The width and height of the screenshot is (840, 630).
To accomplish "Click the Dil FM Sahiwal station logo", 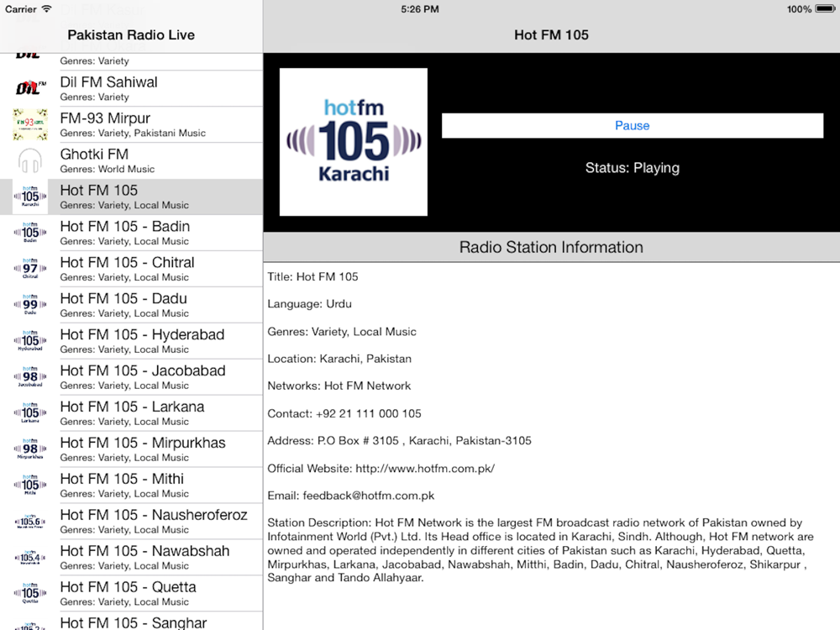I will click(x=30, y=88).
